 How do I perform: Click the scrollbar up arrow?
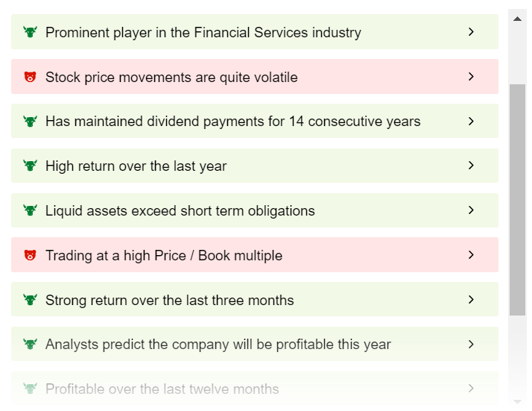(x=518, y=19)
